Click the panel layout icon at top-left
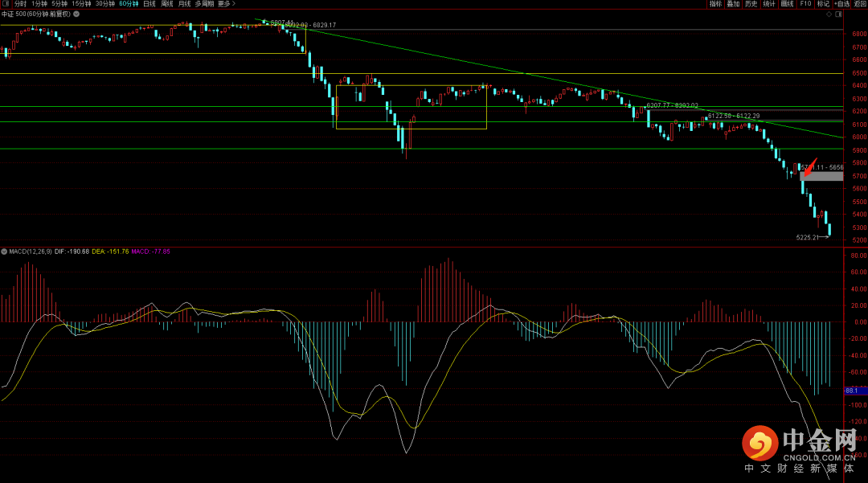The image size is (868, 483). pyautogui.click(x=5, y=4)
